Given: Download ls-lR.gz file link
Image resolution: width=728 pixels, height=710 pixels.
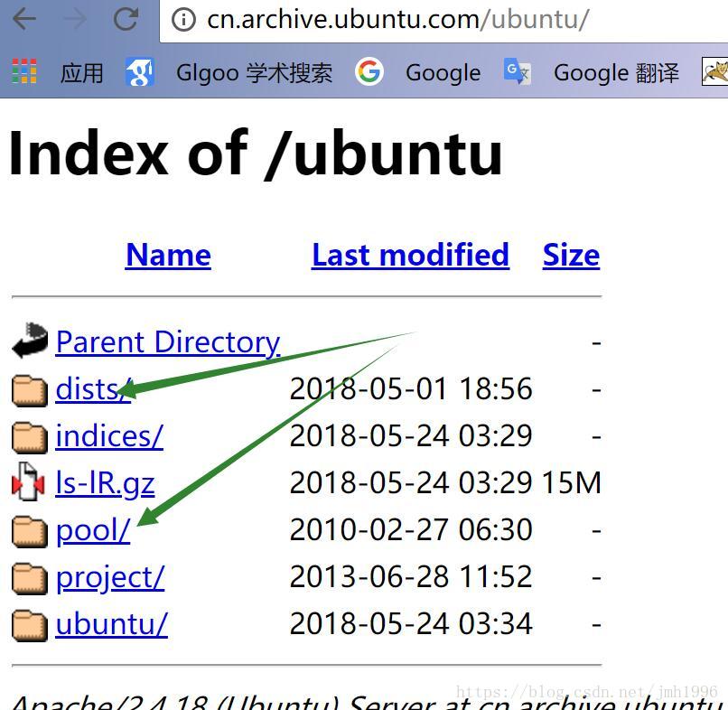Looking at the screenshot, I should coord(105,483).
